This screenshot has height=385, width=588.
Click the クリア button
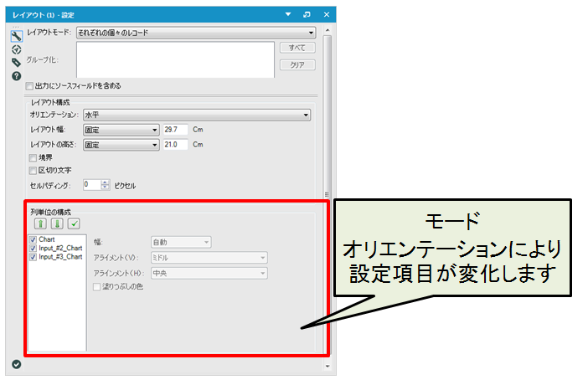coord(296,64)
